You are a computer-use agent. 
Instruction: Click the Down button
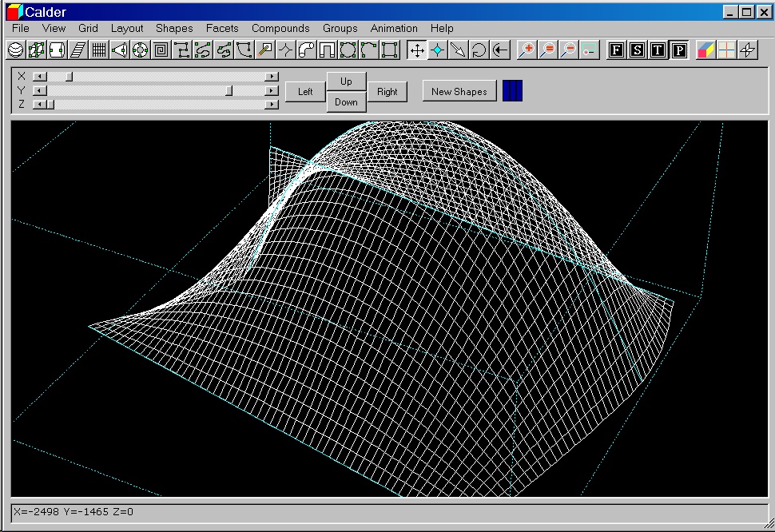pos(346,102)
